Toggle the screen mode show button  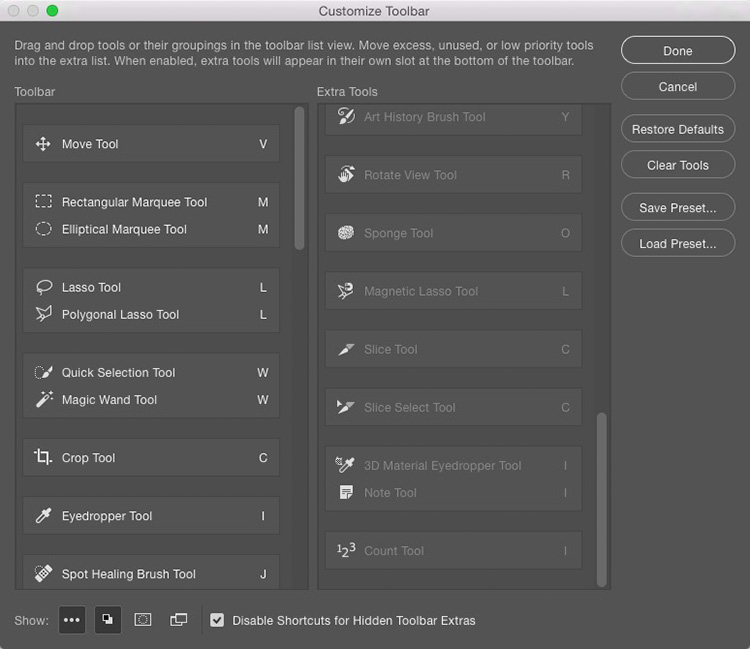click(x=179, y=620)
